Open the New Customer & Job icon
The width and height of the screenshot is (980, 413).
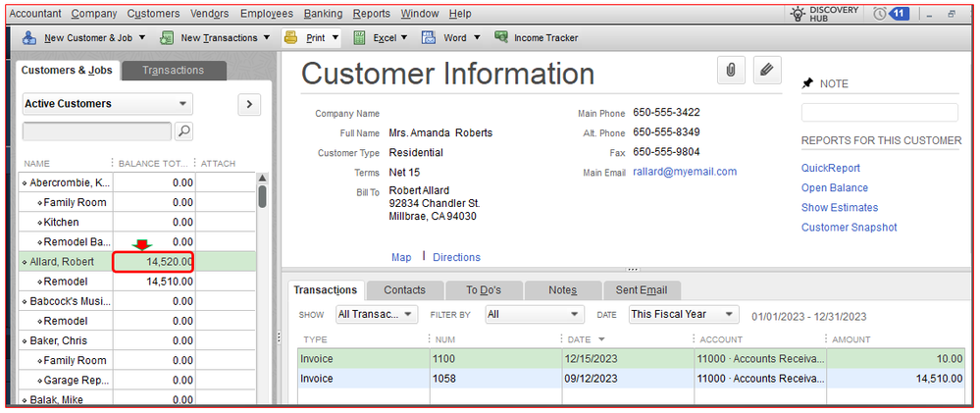point(29,38)
